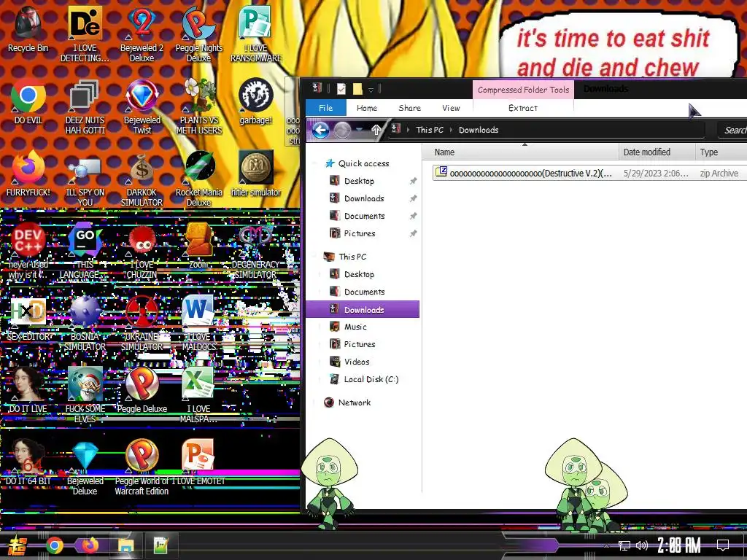Open the garbage! desktop icon
This screenshot has width=747, height=560.
coord(256,102)
